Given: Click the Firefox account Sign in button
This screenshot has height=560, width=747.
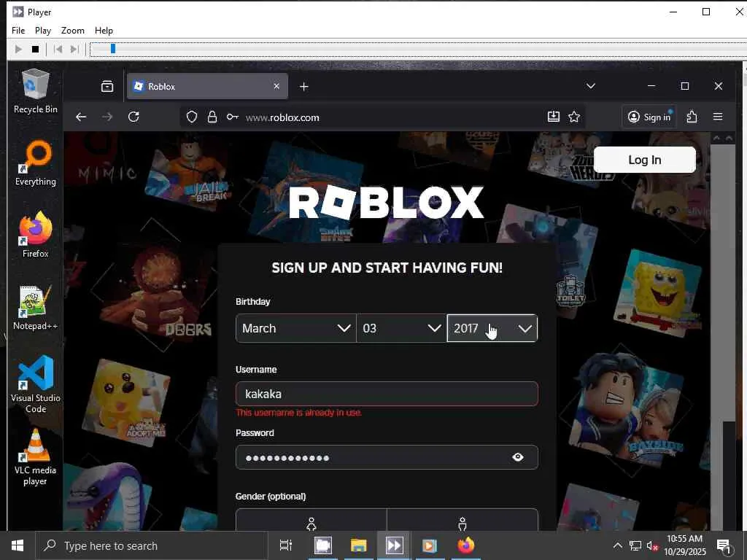Looking at the screenshot, I should tap(650, 117).
